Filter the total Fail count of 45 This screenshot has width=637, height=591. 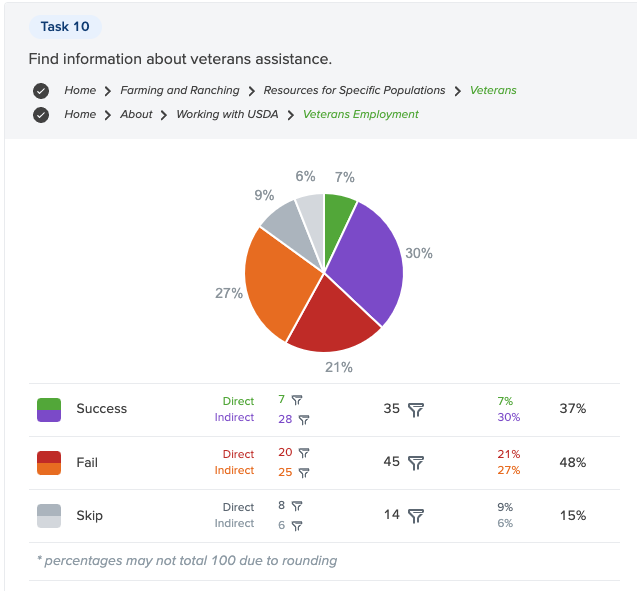417,463
